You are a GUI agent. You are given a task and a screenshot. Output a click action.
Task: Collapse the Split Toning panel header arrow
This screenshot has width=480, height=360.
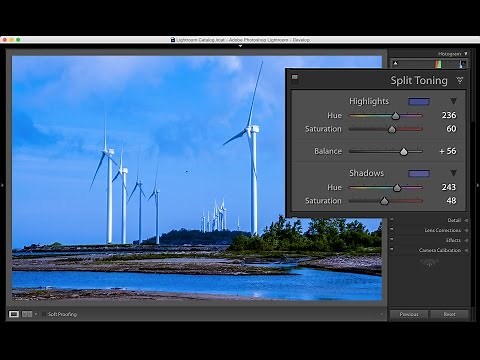[x=460, y=80]
